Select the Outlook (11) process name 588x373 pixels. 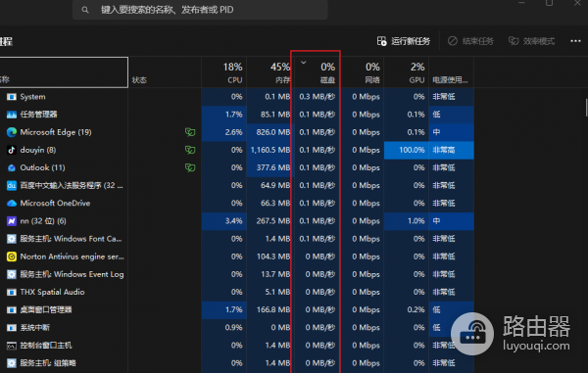tap(42, 167)
